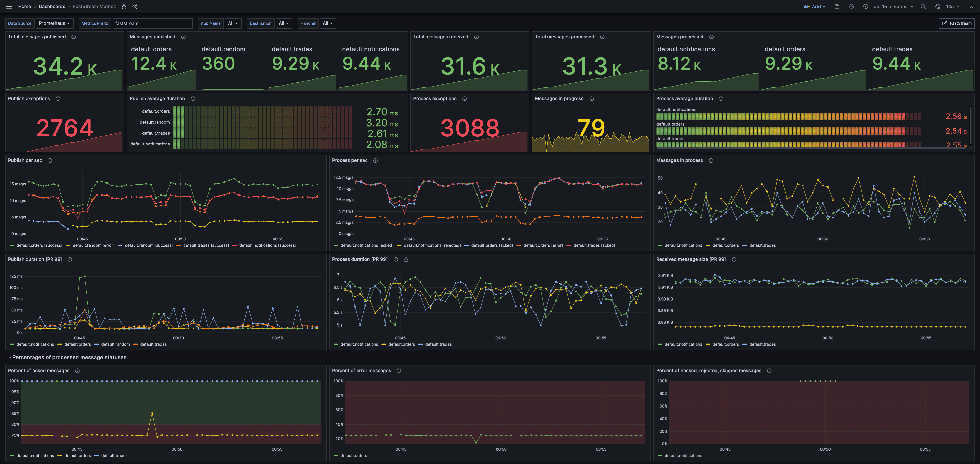The height and width of the screenshot is (464, 980).
Task: Go to Dashboards breadcrumb
Action: [x=52, y=7]
